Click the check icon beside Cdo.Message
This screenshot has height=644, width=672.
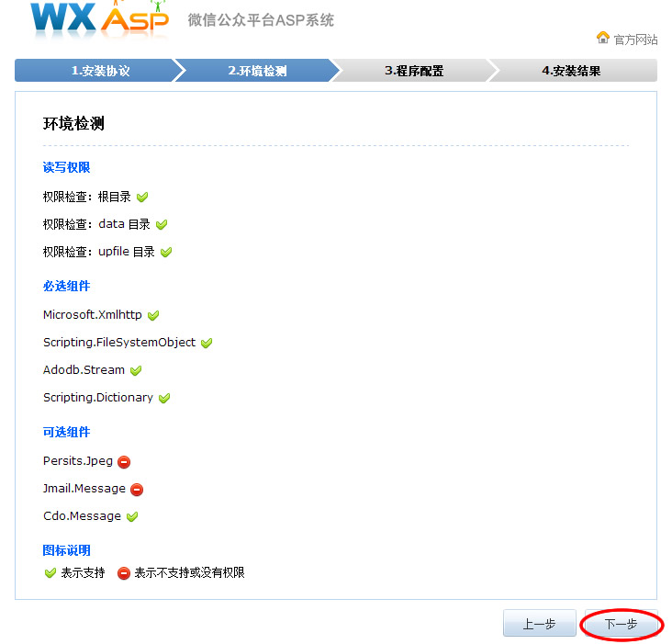coord(132,516)
